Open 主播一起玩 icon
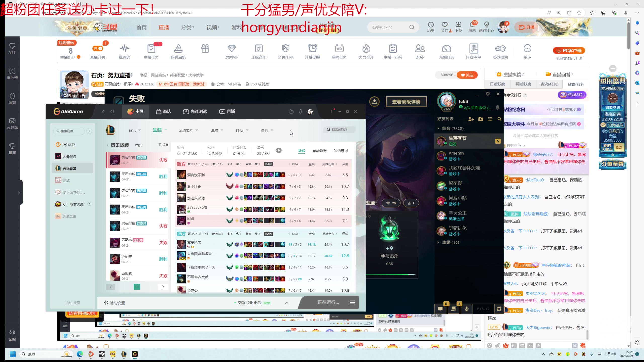644x362 pixels. pos(393,52)
